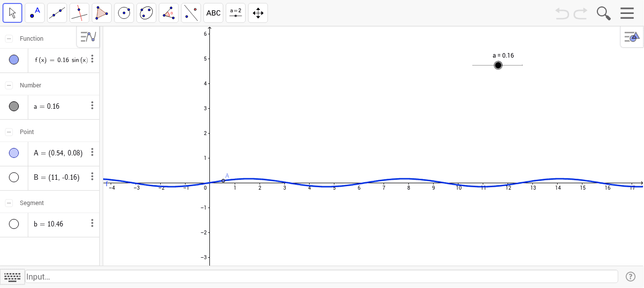Toggle visibility of function f(x)
Image resolution: width=644 pixels, height=288 pixels.
tap(14, 60)
